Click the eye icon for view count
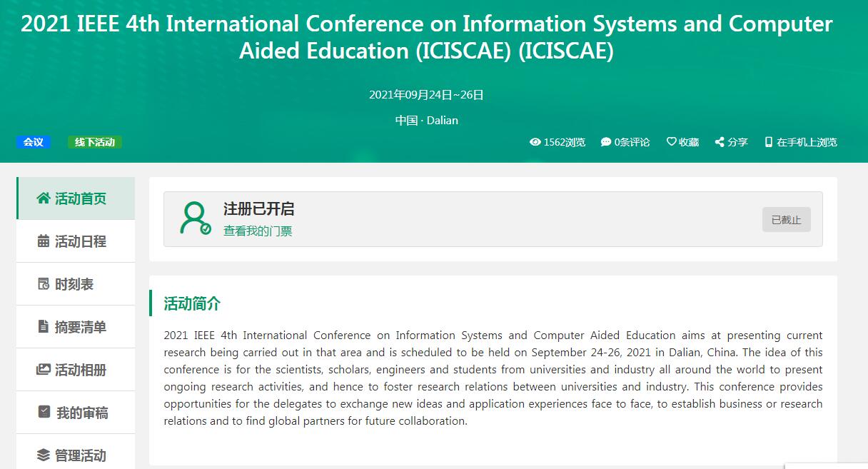 pyautogui.click(x=535, y=142)
